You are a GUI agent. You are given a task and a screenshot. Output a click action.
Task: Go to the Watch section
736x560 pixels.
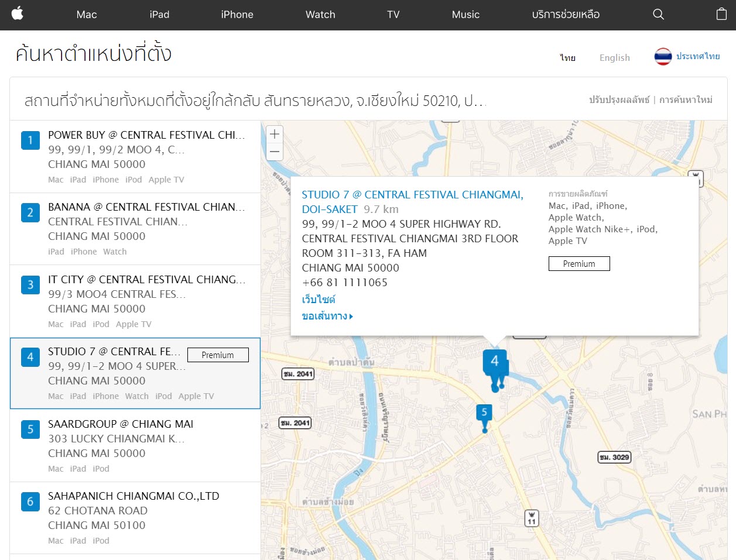320,15
